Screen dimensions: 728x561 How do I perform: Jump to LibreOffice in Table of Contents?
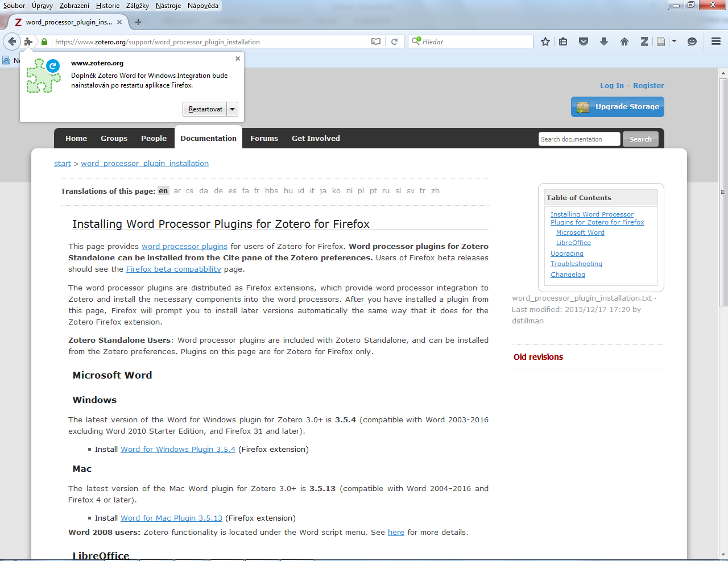click(x=573, y=243)
